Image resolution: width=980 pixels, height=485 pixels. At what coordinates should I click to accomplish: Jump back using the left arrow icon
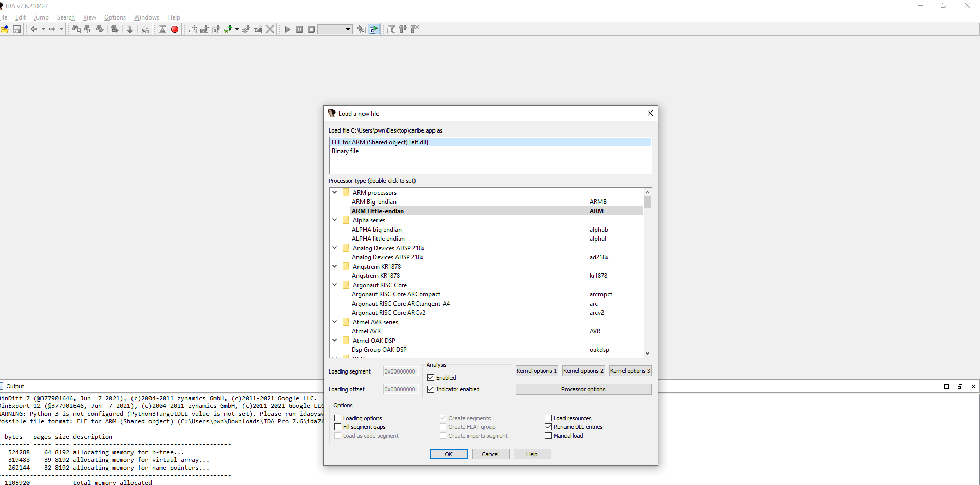tap(34, 29)
